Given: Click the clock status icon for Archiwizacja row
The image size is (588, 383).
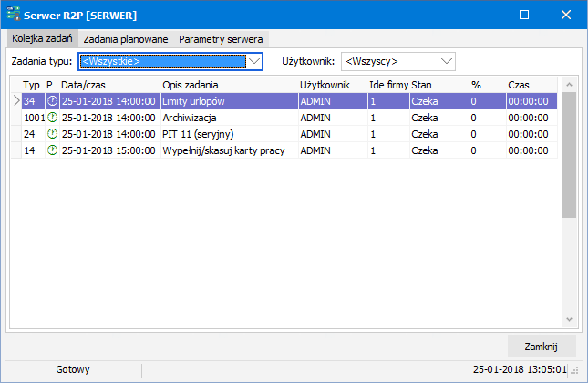Looking at the screenshot, I should (52, 118).
